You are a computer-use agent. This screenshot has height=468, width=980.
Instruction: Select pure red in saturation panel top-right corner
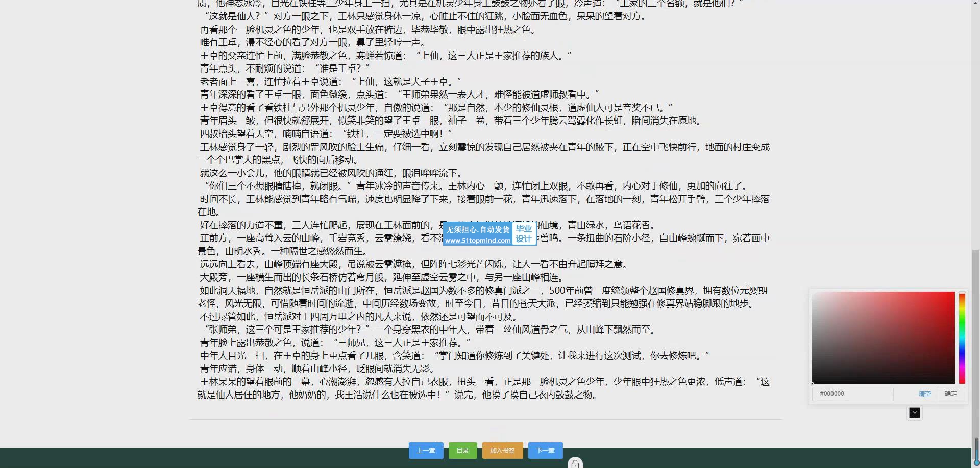coord(954,293)
